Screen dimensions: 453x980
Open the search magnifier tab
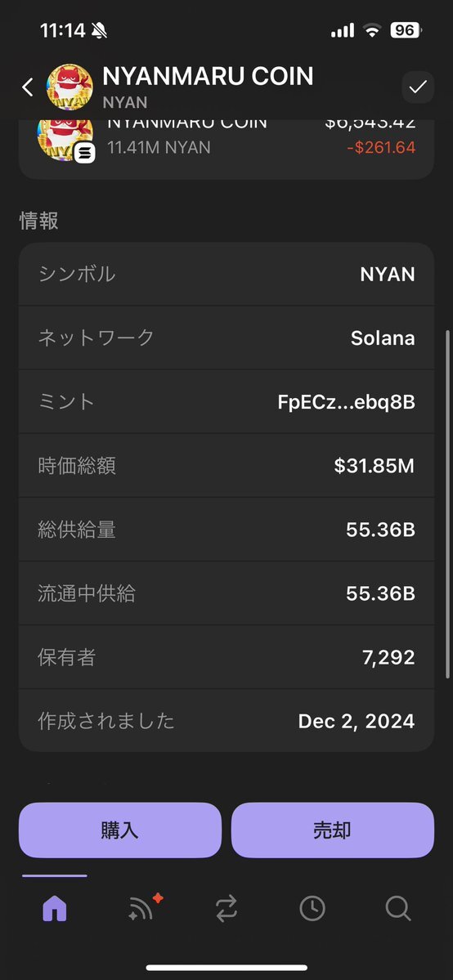click(398, 908)
